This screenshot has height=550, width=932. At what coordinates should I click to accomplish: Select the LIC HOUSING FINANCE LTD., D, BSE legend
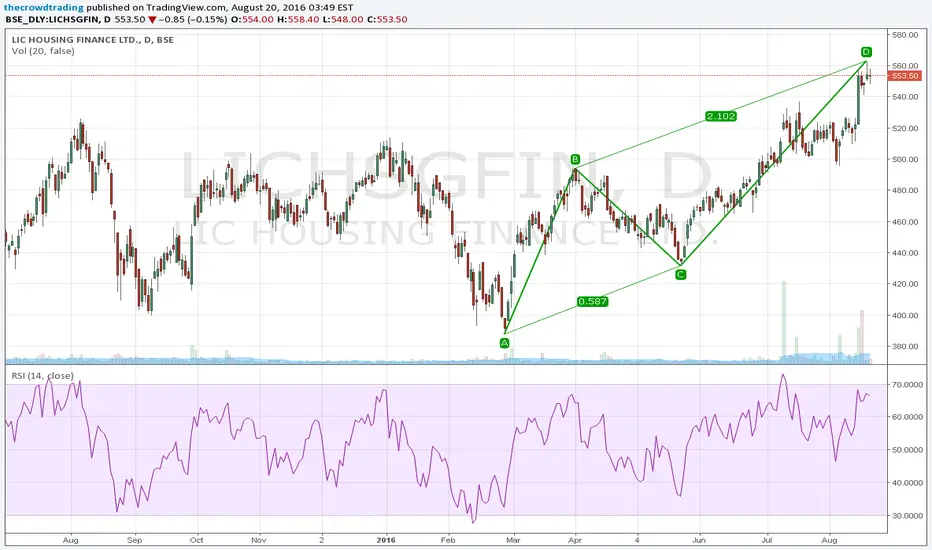(x=93, y=40)
